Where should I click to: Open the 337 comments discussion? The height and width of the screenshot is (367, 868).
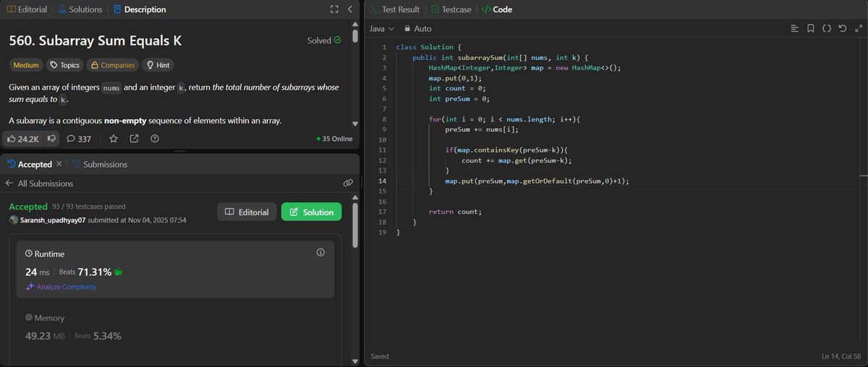click(x=78, y=139)
